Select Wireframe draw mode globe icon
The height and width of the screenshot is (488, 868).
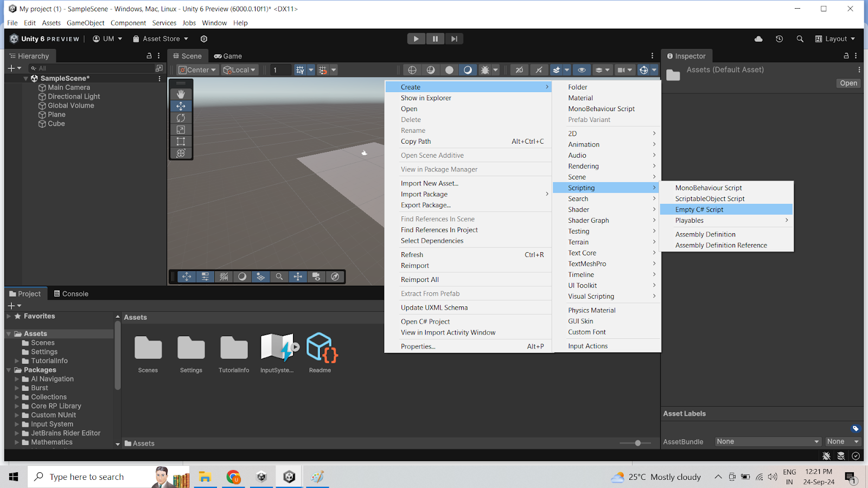412,70
